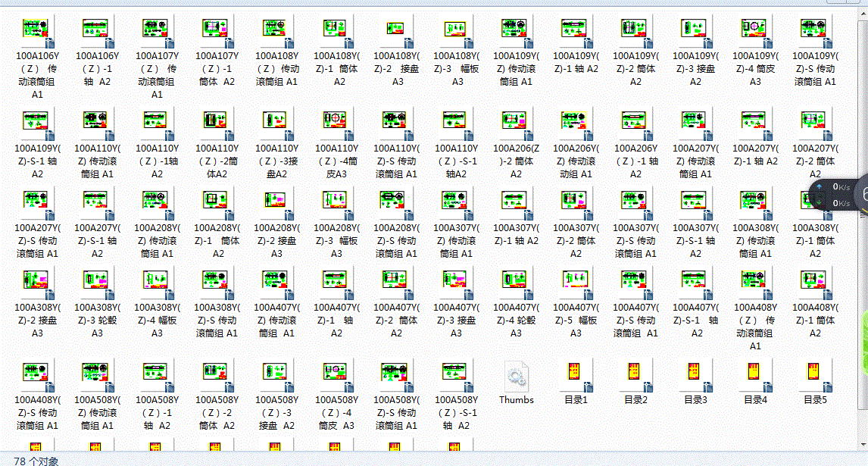Select the Thumbs system file icon
Image resolution: width=868 pixels, height=466 pixels.
[516, 375]
